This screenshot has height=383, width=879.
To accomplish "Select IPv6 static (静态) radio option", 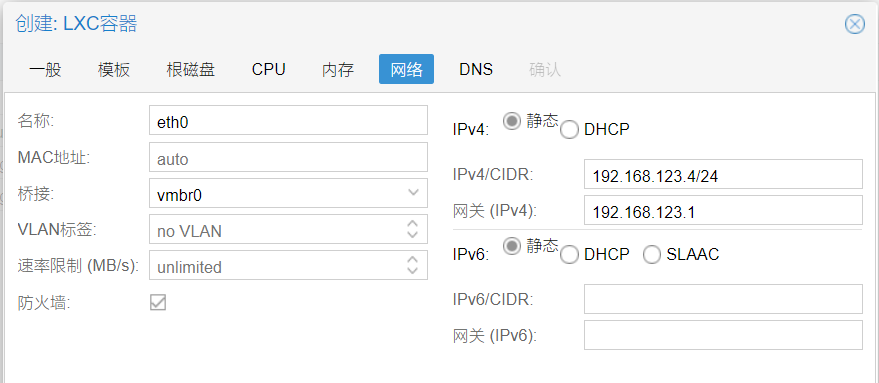I will click(512, 246).
